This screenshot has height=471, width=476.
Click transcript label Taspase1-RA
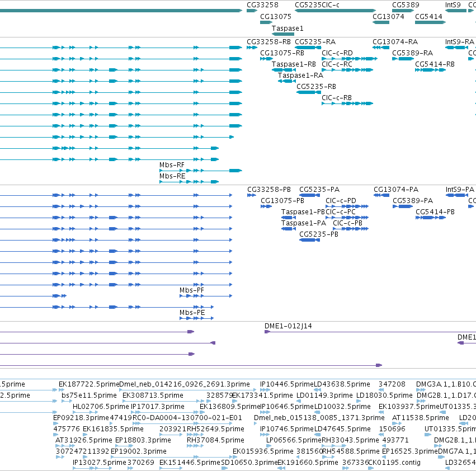pyautogui.click(x=300, y=76)
